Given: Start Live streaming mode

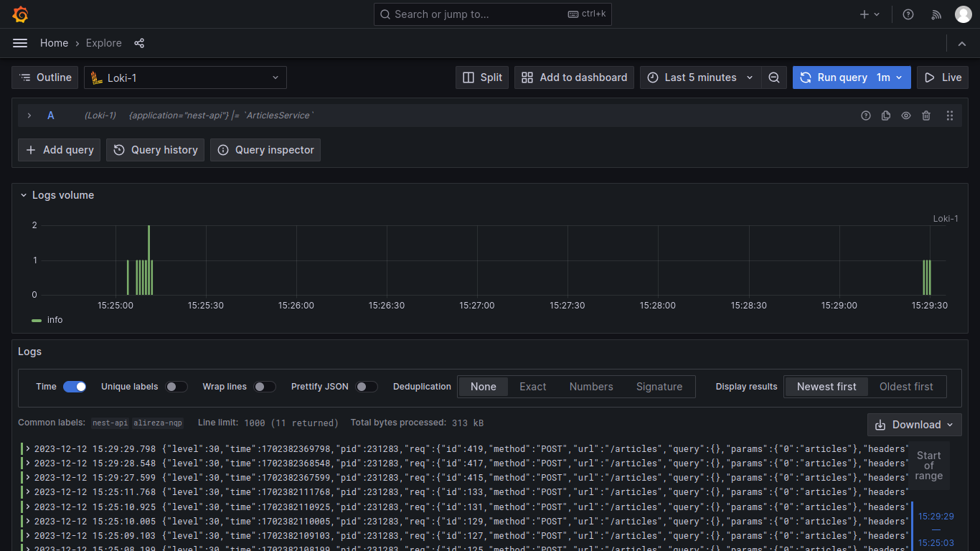Looking at the screenshot, I should click(x=943, y=77).
